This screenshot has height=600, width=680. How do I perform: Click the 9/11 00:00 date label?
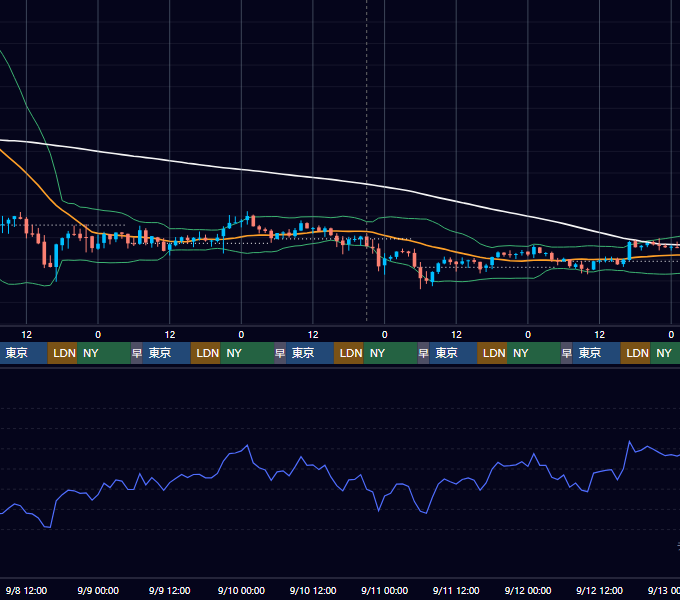coord(385,590)
